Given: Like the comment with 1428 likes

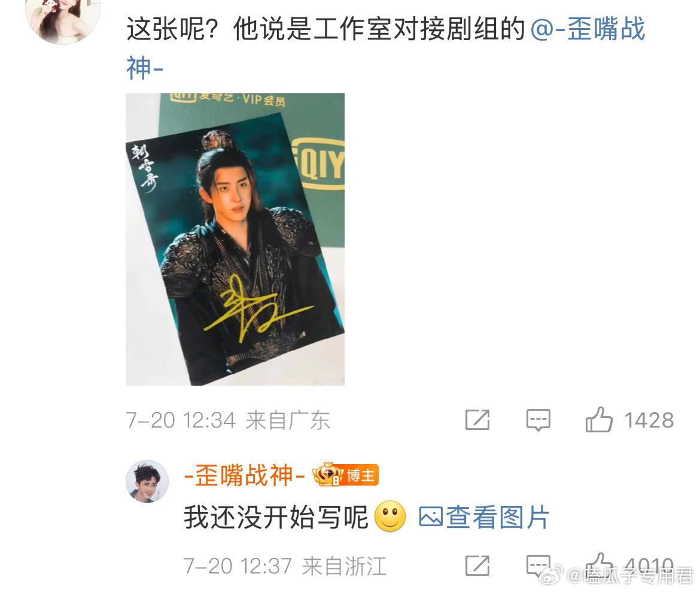Looking at the screenshot, I should pyautogui.click(x=599, y=420).
